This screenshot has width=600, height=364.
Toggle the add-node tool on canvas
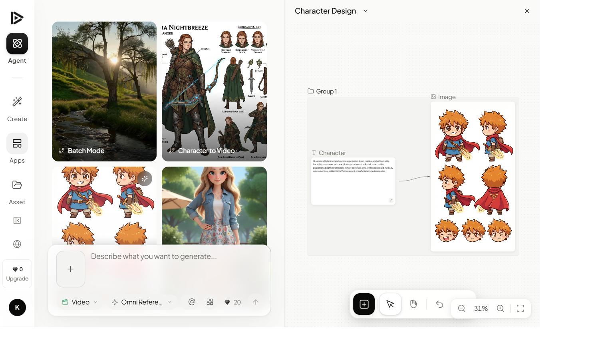coord(364,304)
